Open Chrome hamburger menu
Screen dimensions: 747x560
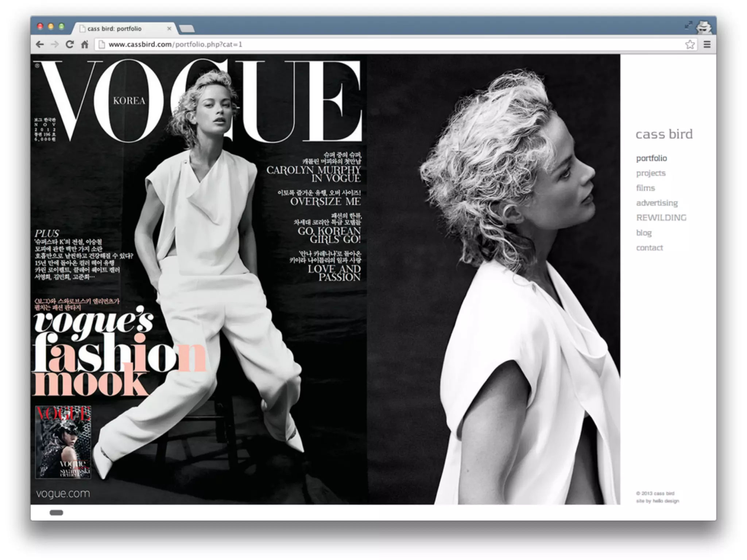click(707, 44)
